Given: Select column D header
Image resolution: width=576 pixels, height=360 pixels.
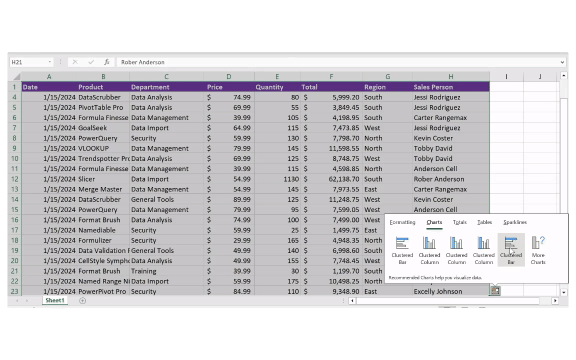Looking at the screenshot, I should (229, 77).
